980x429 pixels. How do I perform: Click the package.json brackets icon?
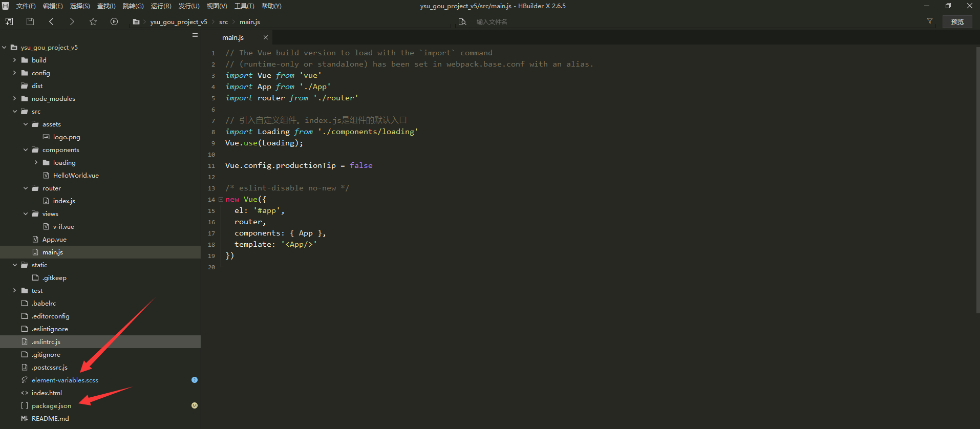coord(25,405)
